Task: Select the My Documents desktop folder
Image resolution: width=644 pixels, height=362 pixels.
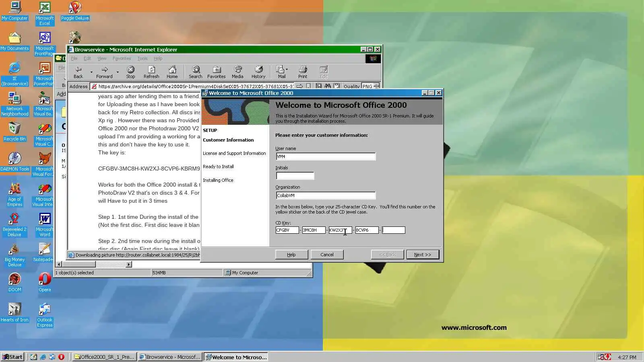Action: tap(15, 41)
